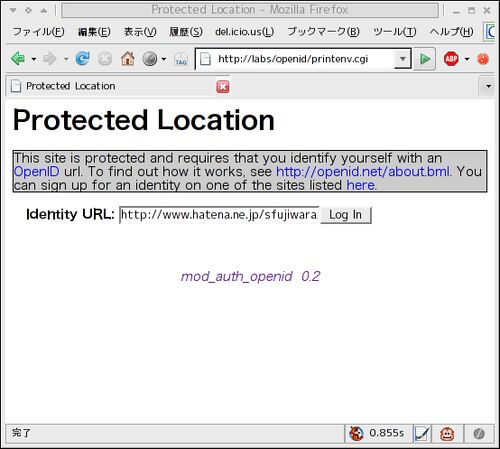Click the grey round status bar icon
This screenshot has height=449, width=500.
click(479, 434)
